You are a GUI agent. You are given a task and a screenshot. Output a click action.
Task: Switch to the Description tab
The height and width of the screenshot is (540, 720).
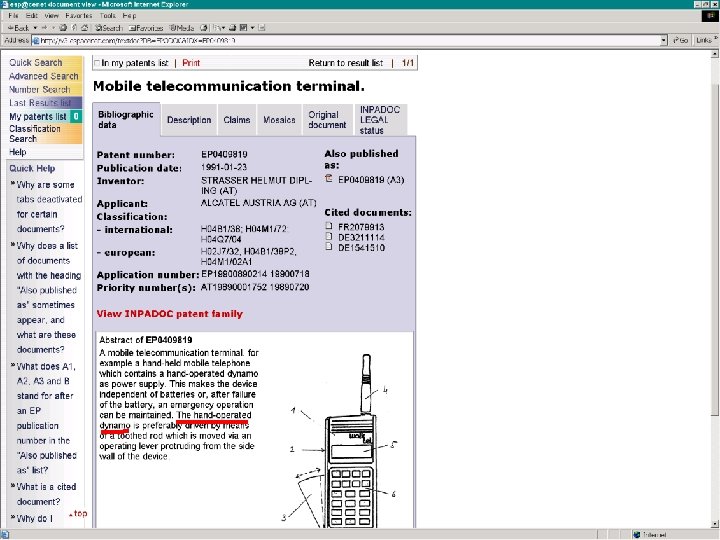(189, 120)
